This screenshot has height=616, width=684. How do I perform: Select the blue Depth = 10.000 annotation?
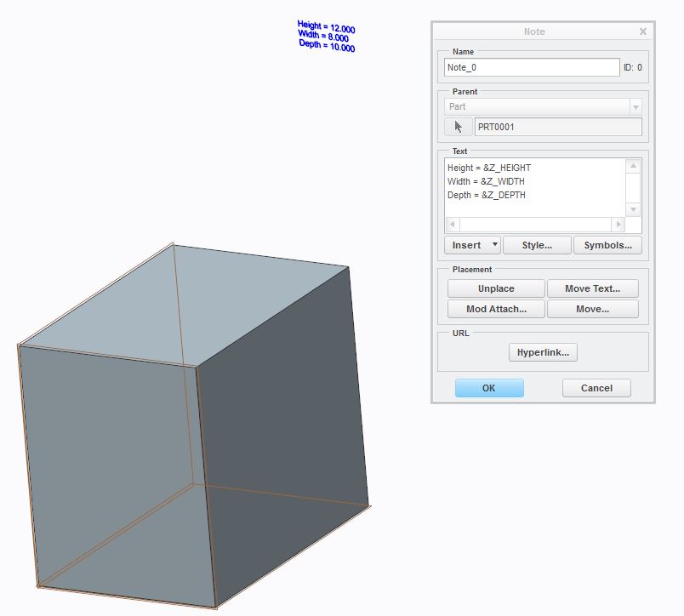327,45
